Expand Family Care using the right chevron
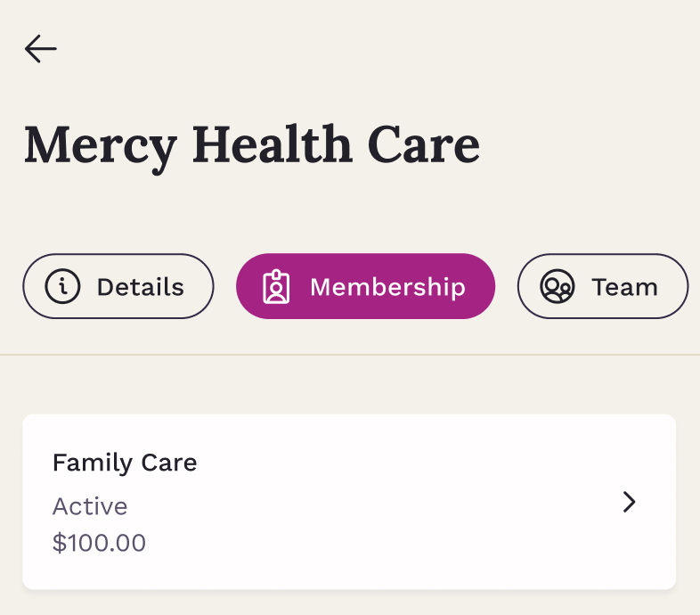 [x=630, y=502]
